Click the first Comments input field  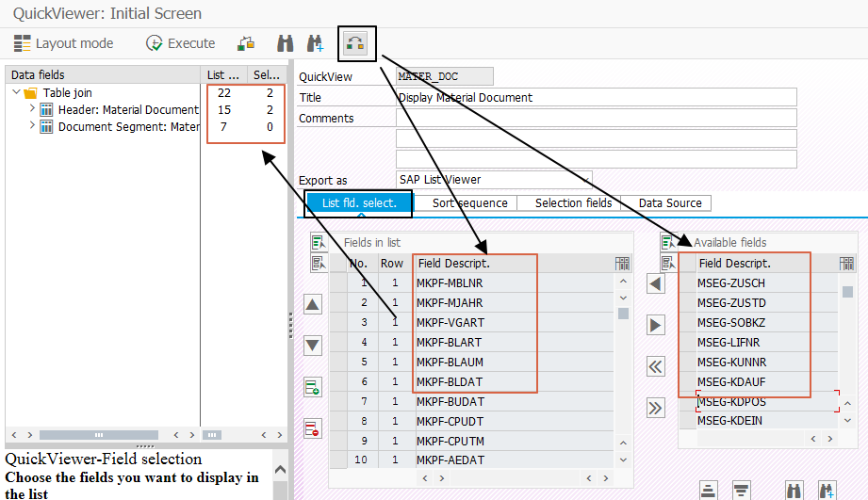[x=597, y=118]
